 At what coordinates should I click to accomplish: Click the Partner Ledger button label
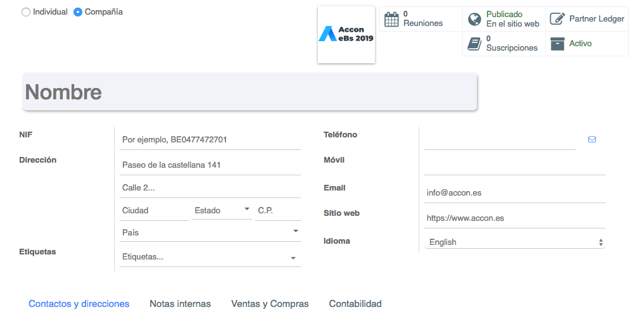point(597,19)
